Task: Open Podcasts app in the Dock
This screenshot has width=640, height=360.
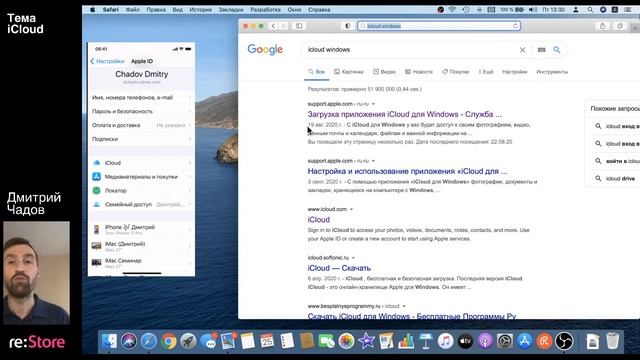Action: click(485, 341)
